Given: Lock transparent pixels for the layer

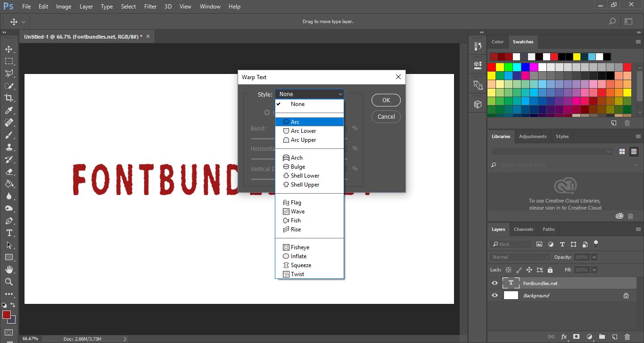Looking at the screenshot, I should 508,269.
